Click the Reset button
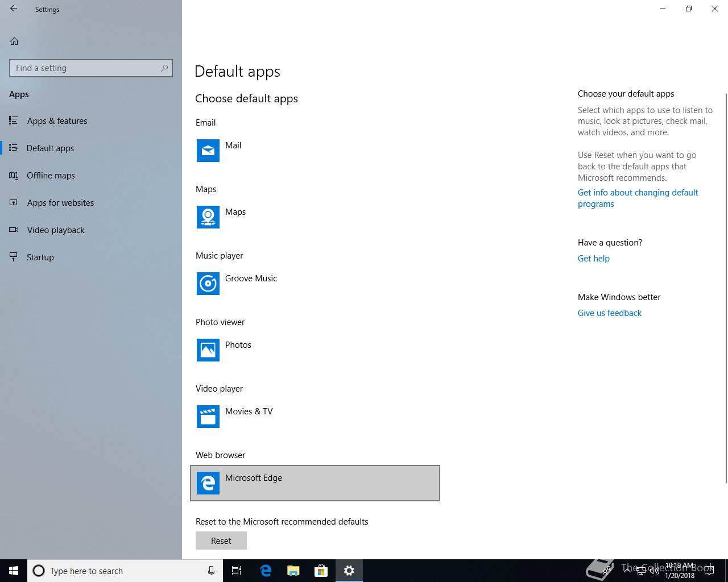 221,541
